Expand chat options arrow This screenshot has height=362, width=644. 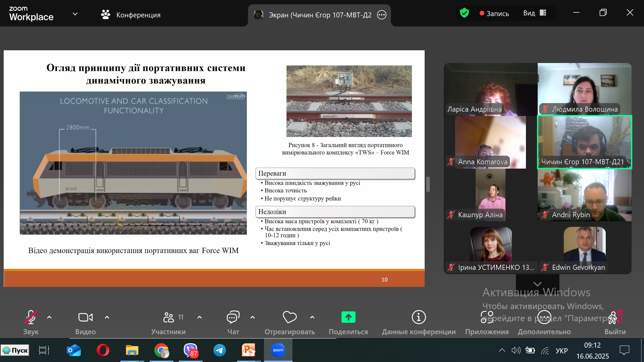pyautogui.click(x=253, y=317)
